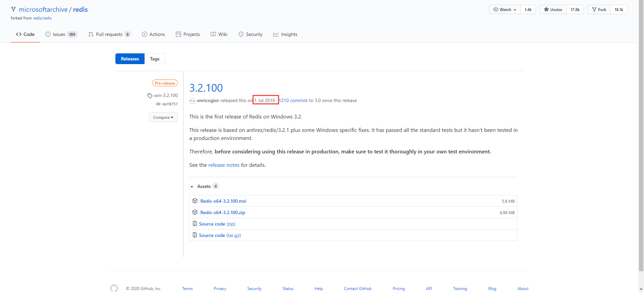Open the Help footer link

point(319,289)
